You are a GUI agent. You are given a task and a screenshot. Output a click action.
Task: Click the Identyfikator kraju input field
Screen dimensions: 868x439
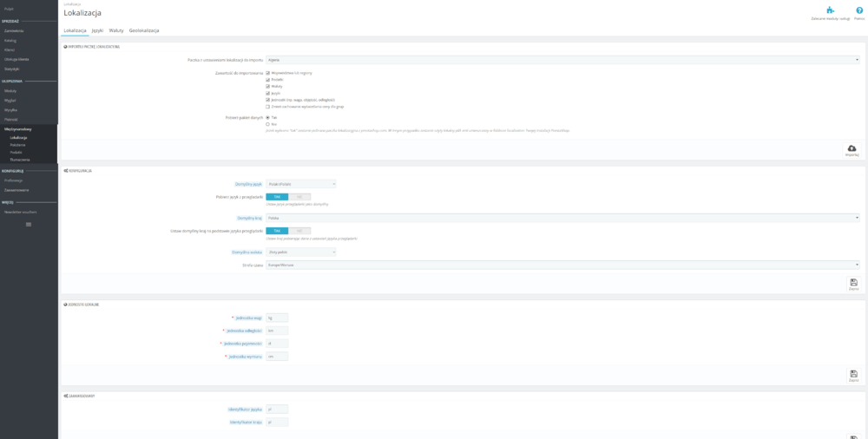(278, 422)
